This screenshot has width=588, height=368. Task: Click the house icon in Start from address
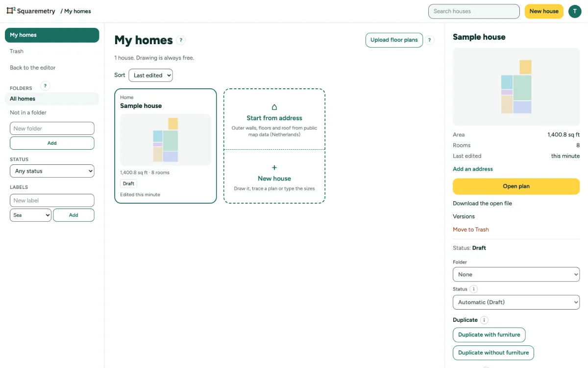tap(274, 107)
